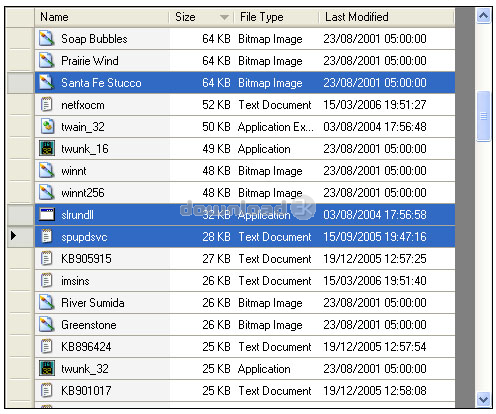Select the Prairie Wind file row
The image size is (496, 414).
coord(245,61)
